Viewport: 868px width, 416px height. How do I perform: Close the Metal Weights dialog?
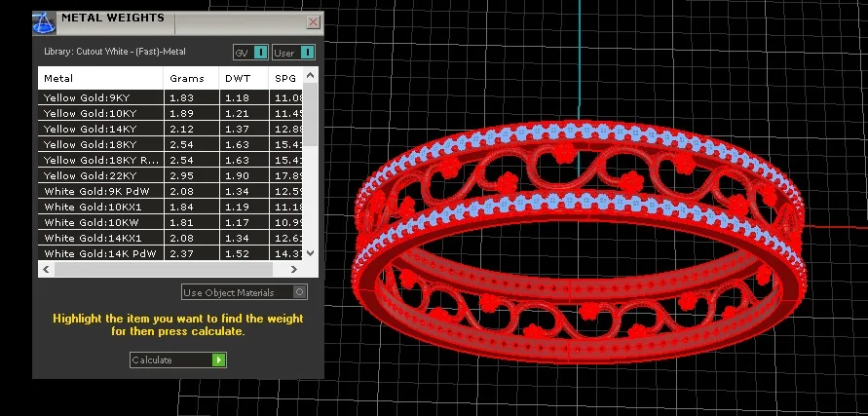314,22
